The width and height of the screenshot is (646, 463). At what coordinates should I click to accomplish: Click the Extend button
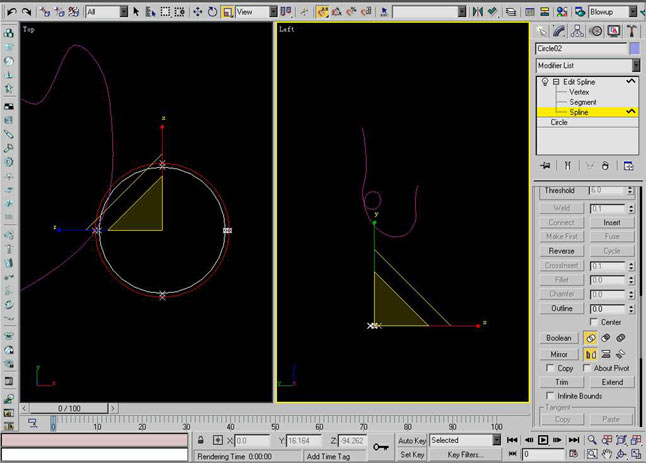(x=611, y=382)
